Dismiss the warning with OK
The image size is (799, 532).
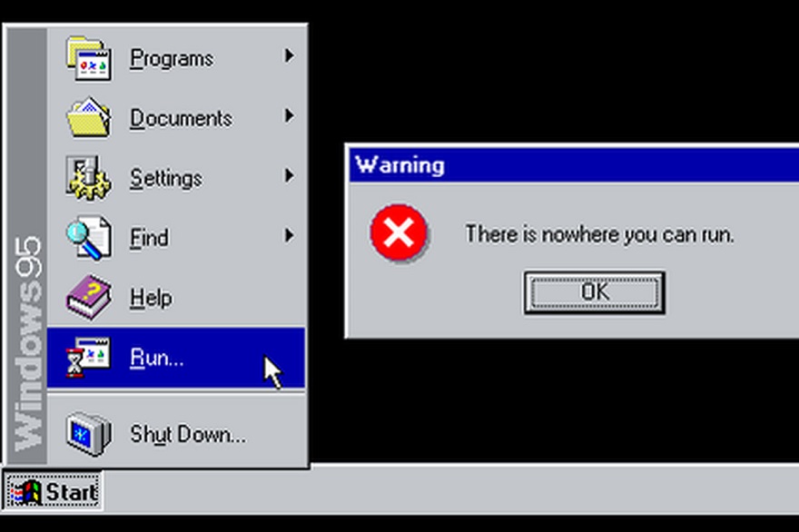(x=595, y=292)
